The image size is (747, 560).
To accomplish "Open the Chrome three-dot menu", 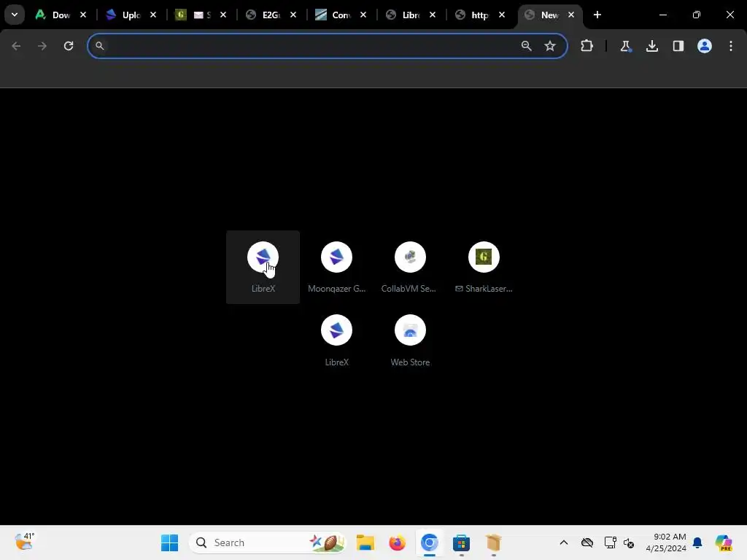I will [731, 46].
